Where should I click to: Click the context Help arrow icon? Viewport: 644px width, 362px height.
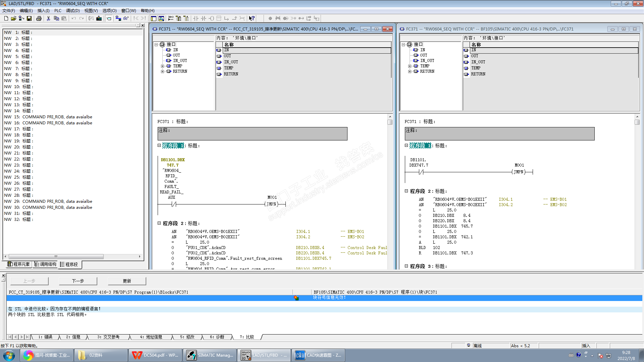tap(252, 18)
